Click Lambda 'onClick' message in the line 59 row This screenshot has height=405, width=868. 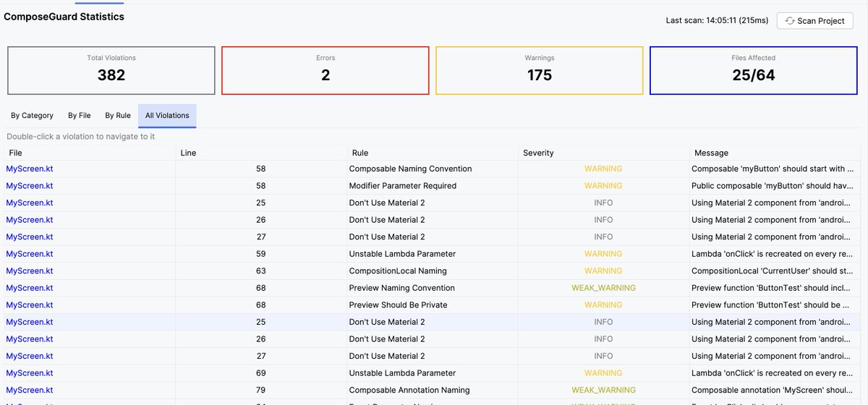[773, 254]
